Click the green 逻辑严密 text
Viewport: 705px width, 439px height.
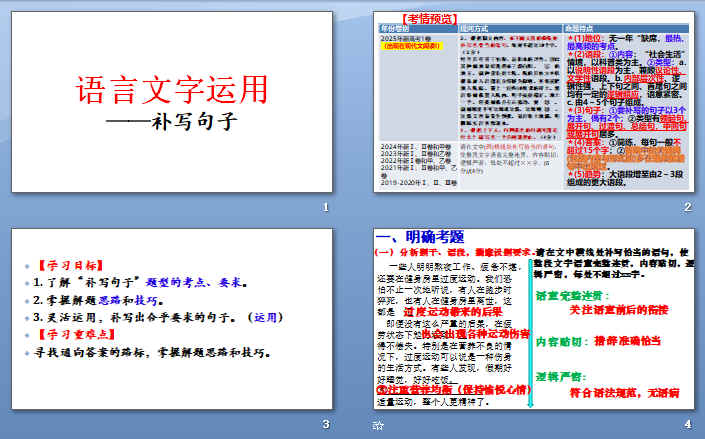pos(565,377)
